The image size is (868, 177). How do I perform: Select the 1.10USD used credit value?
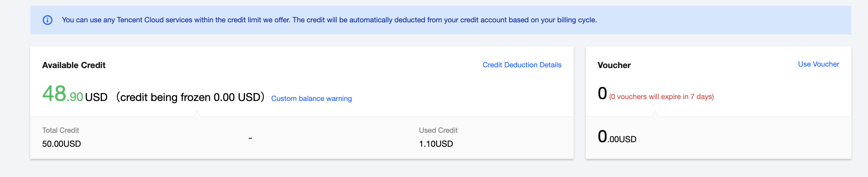436,144
